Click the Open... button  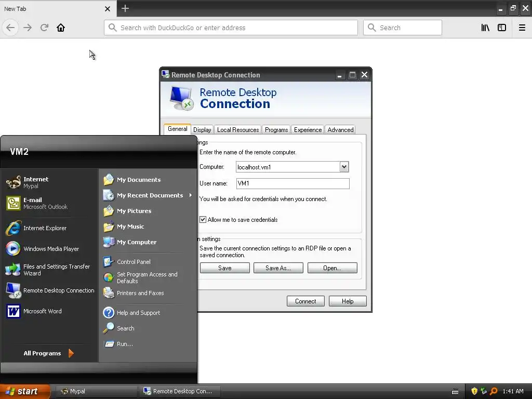point(332,268)
